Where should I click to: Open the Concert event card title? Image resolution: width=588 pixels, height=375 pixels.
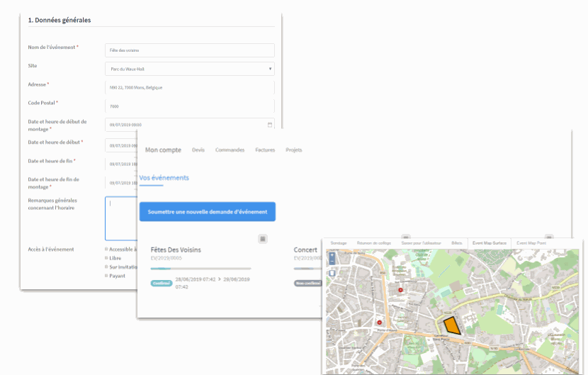point(305,250)
